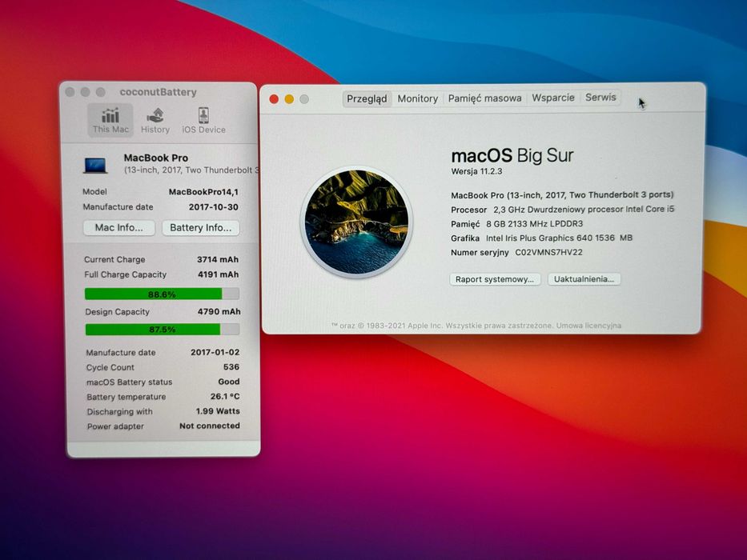Open the Wsparcie tab
Screen dimensions: 747x560
552,98
